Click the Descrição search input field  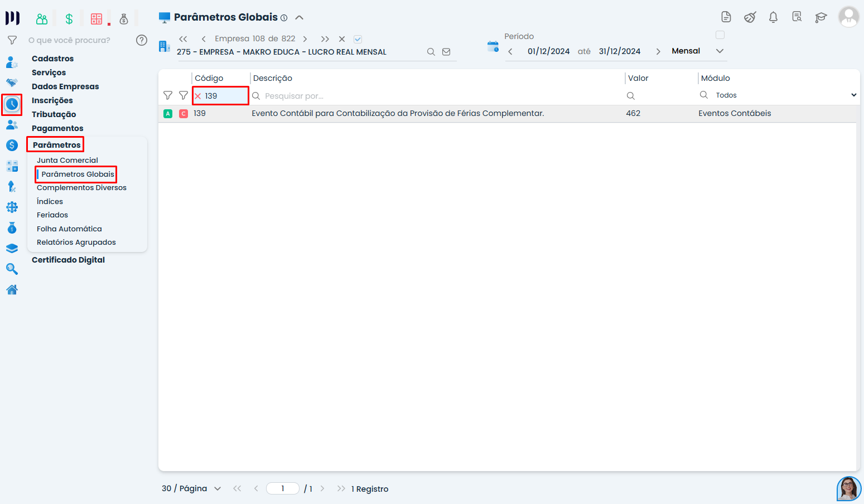pyautogui.click(x=435, y=96)
